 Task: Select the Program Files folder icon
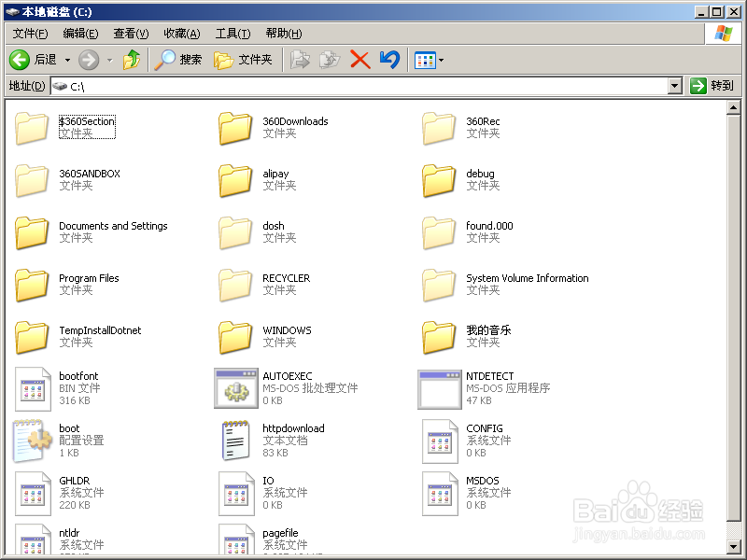pyautogui.click(x=32, y=286)
